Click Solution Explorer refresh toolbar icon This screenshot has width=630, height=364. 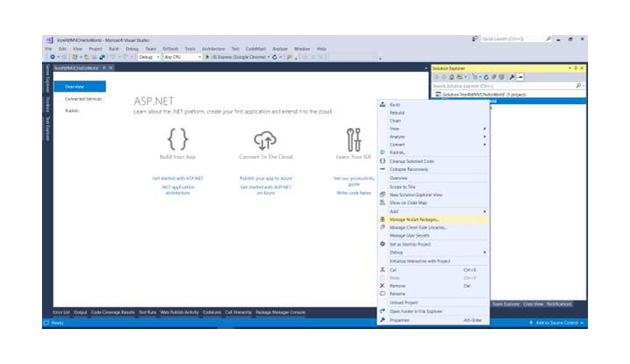(486, 77)
